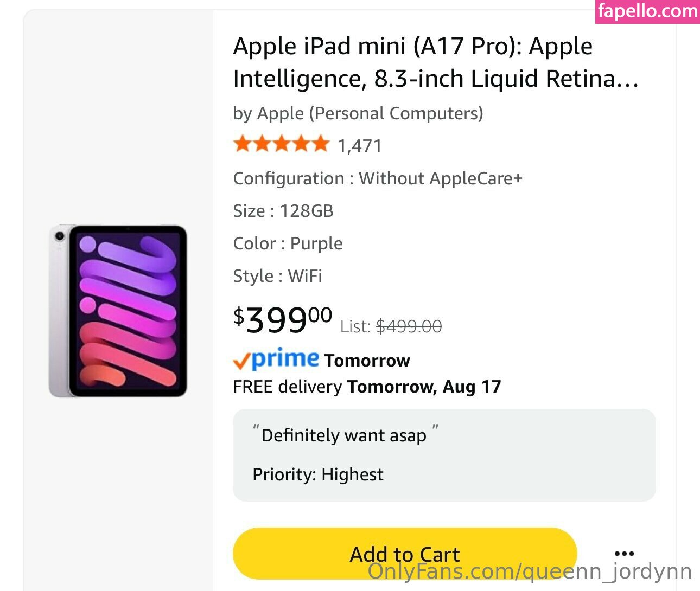This screenshot has width=700, height=591.
Task: Click the "Style : WiFi" detail
Action: tap(277, 276)
